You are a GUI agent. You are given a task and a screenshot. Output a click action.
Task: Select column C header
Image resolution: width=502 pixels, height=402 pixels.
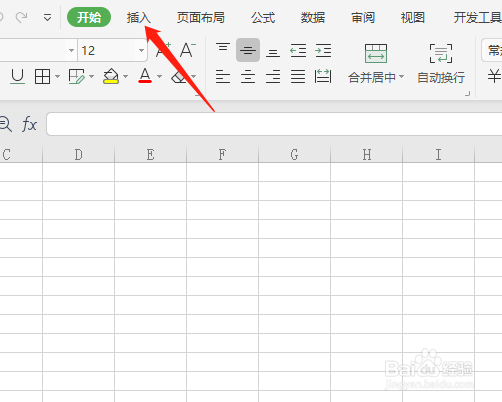pos(21,154)
